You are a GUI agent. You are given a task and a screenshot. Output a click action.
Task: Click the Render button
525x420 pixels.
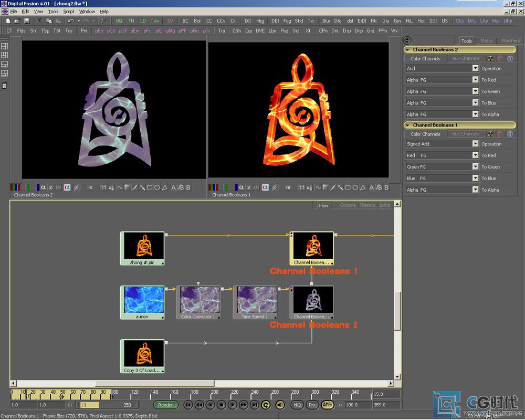(x=165, y=405)
